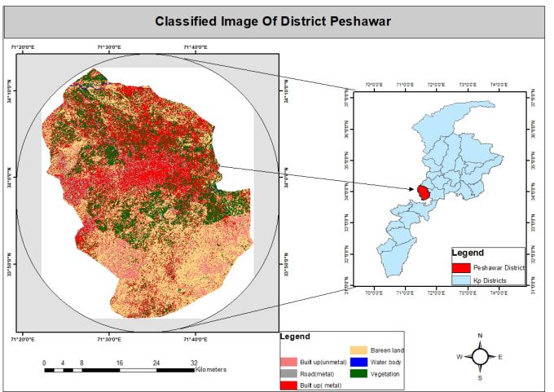
Task: Click the E letter on the compass
Action: point(500,357)
